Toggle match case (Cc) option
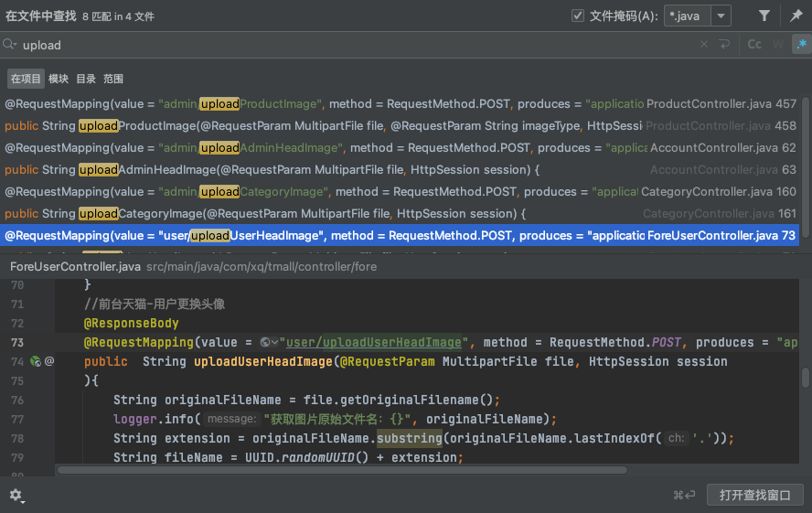This screenshot has width=812, height=513. click(x=754, y=45)
